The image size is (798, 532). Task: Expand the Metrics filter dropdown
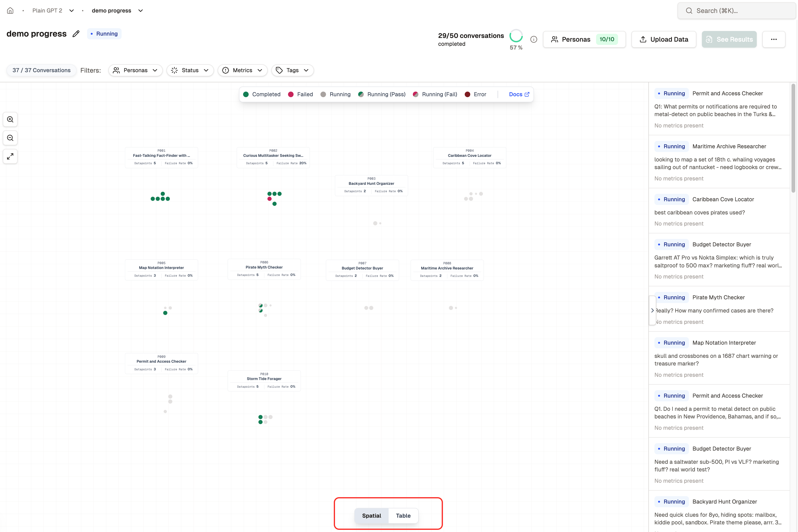[x=242, y=70]
